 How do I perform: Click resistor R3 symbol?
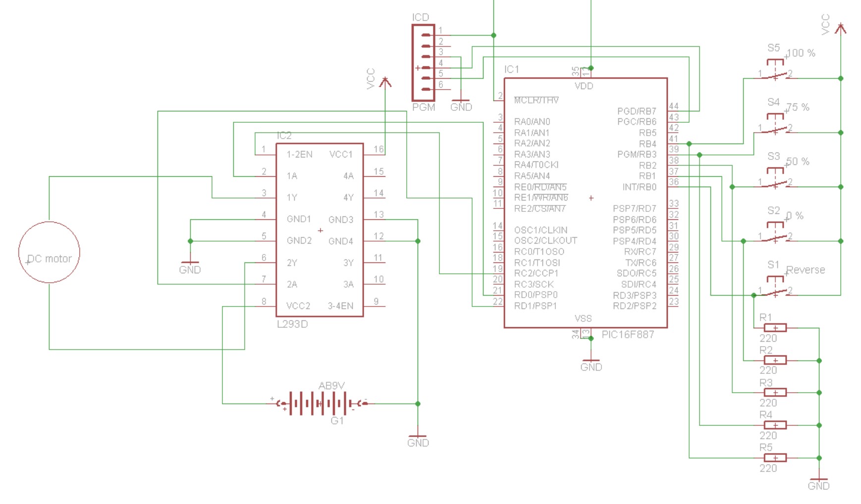[775, 393]
